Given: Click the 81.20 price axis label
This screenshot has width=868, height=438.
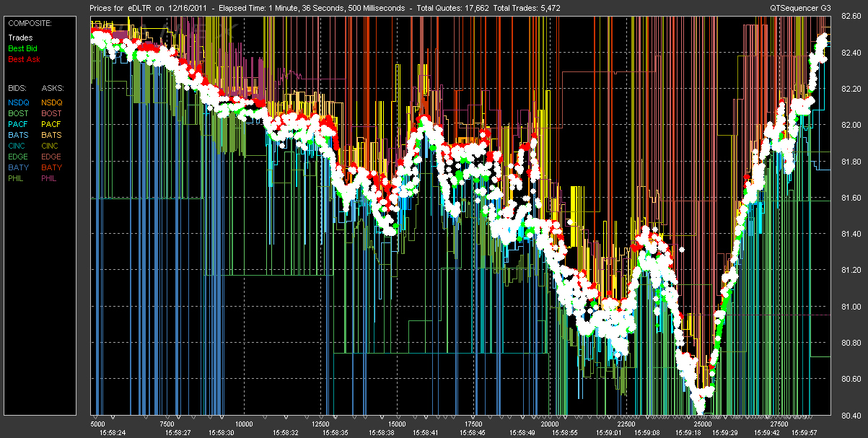Looking at the screenshot, I should click(x=852, y=271).
